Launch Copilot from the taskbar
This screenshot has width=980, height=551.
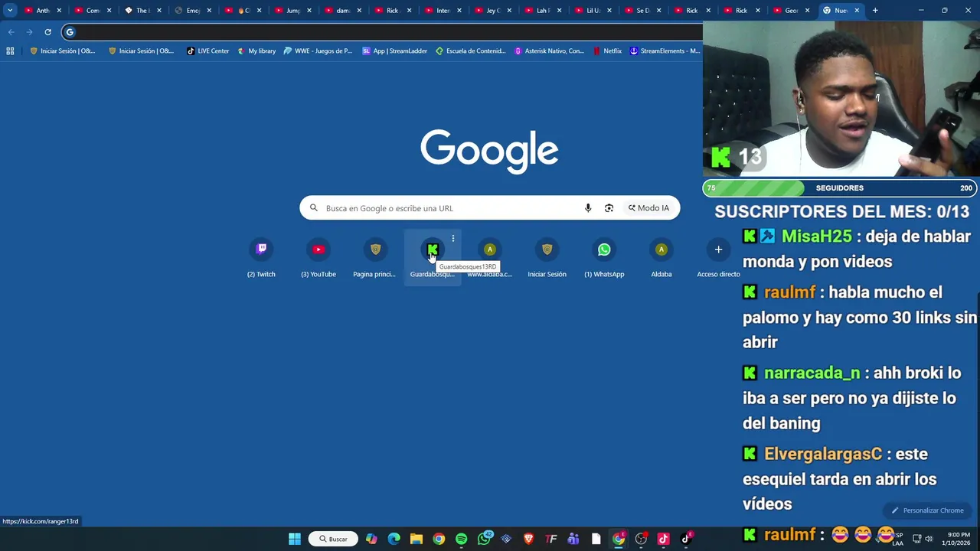371,539
